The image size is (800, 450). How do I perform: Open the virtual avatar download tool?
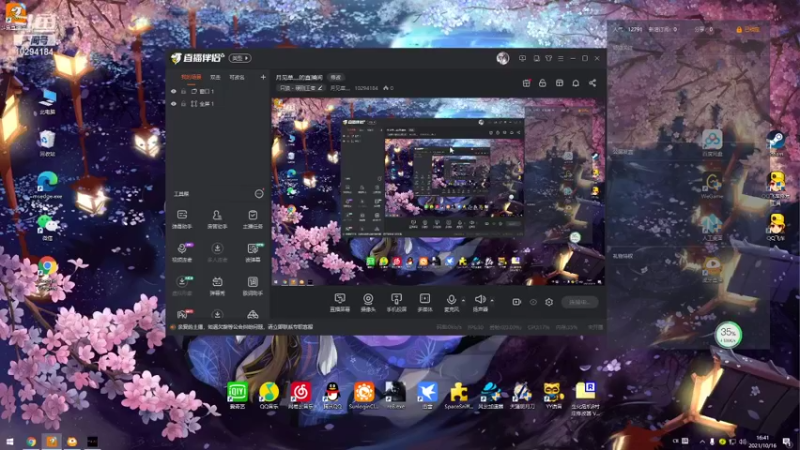pos(182,286)
